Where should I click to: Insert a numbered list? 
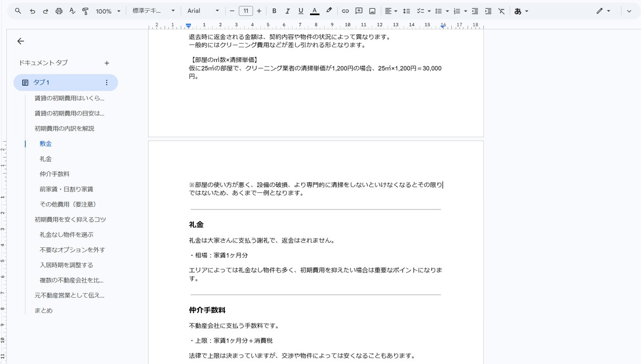pyautogui.click(x=457, y=11)
